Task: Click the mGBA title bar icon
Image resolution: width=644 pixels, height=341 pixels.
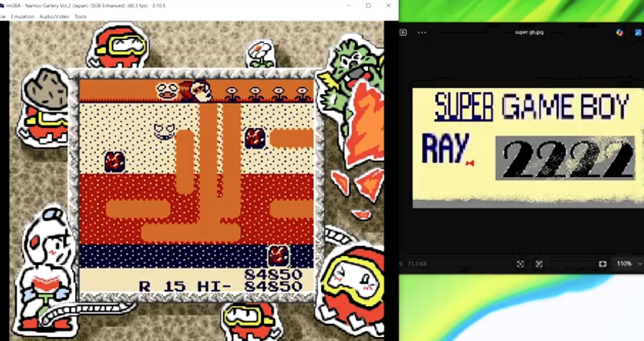Action: coord(2,6)
